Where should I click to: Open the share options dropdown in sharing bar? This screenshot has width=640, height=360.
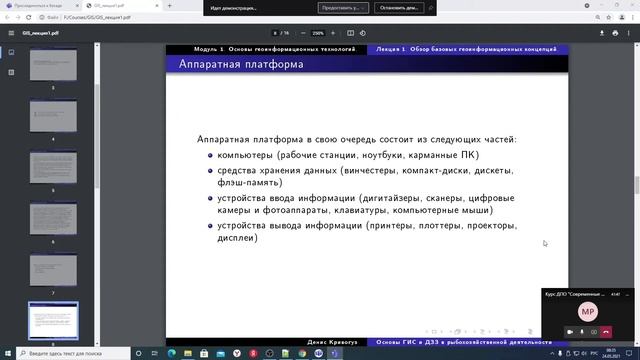pos(343,8)
